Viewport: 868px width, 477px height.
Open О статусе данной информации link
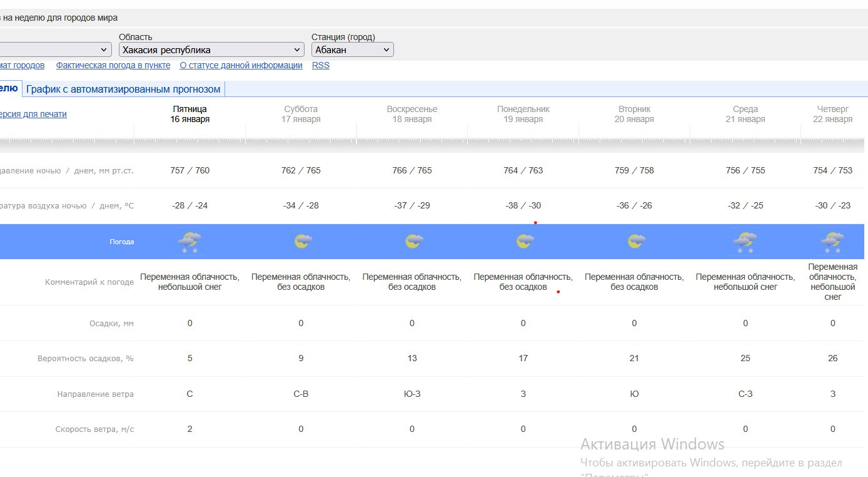pyautogui.click(x=241, y=65)
